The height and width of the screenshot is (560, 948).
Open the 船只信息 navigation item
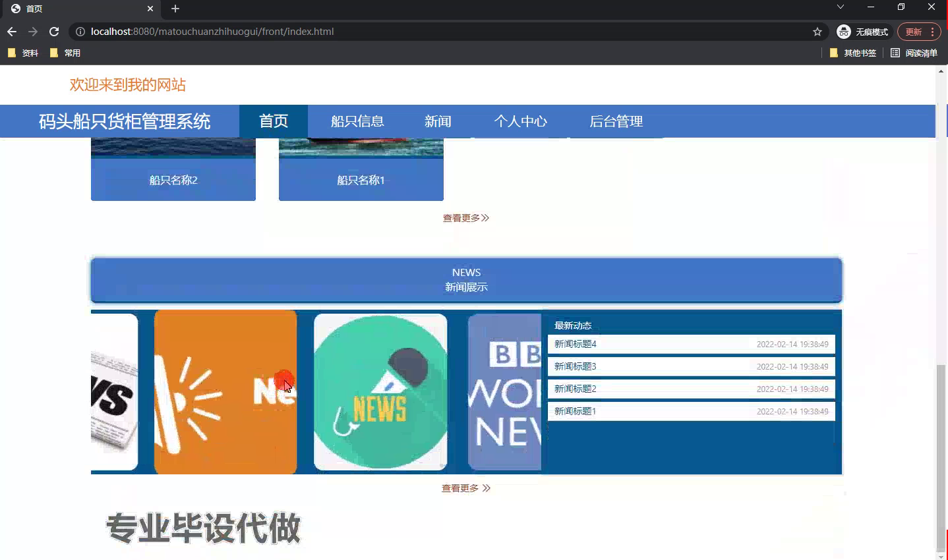coord(357,121)
